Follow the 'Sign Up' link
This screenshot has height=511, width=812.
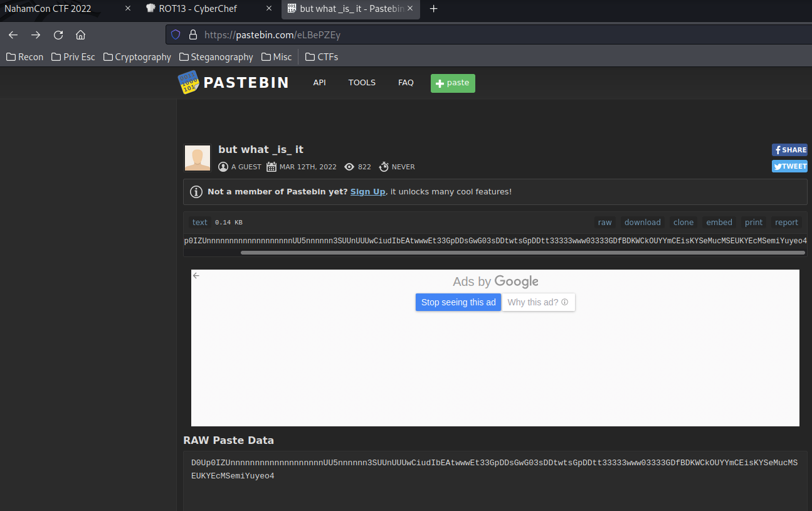(368, 192)
